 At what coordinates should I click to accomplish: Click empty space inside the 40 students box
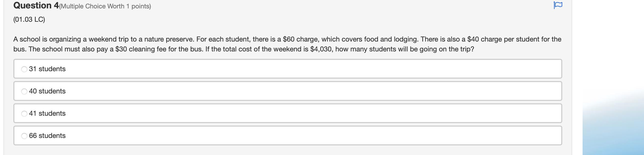[300, 91]
